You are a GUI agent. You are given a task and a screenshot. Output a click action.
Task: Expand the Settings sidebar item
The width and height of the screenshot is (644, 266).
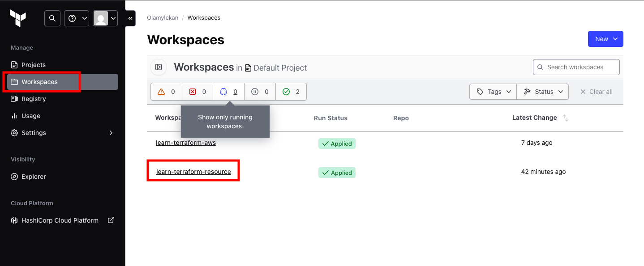[63, 133]
